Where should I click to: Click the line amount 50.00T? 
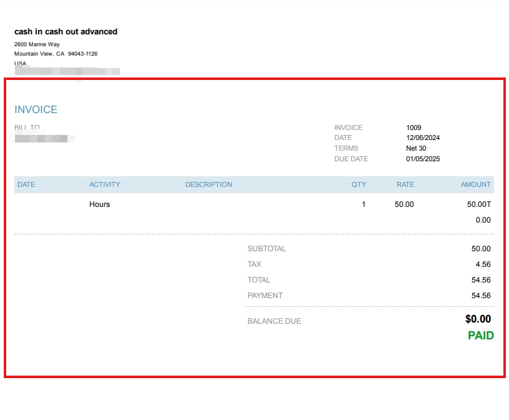coord(479,204)
